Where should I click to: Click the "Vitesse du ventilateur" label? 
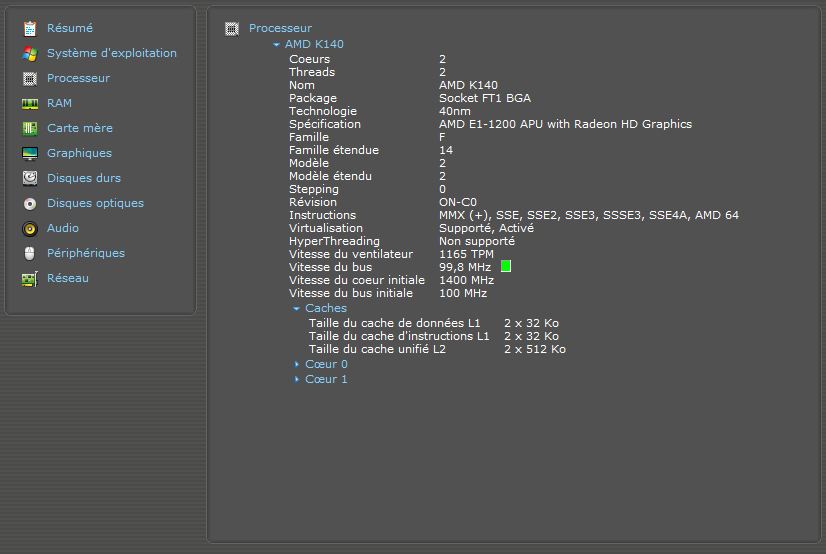pyautogui.click(x=351, y=254)
